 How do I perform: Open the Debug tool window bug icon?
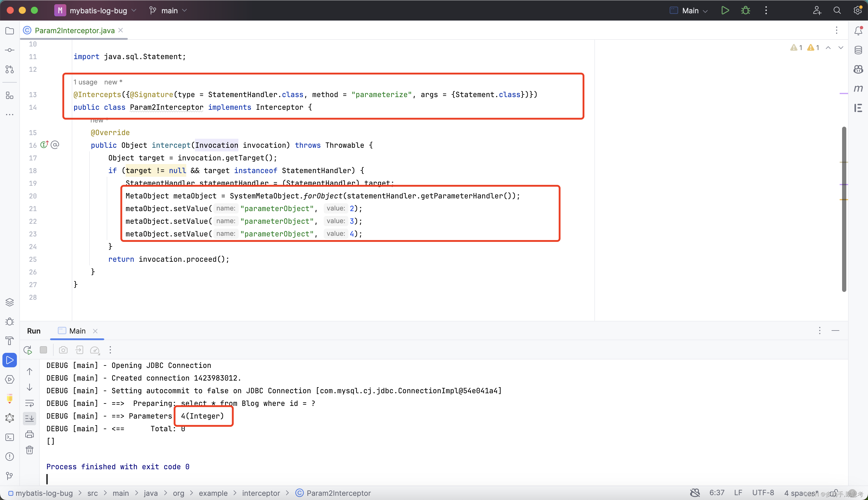pyautogui.click(x=10, y=321)
